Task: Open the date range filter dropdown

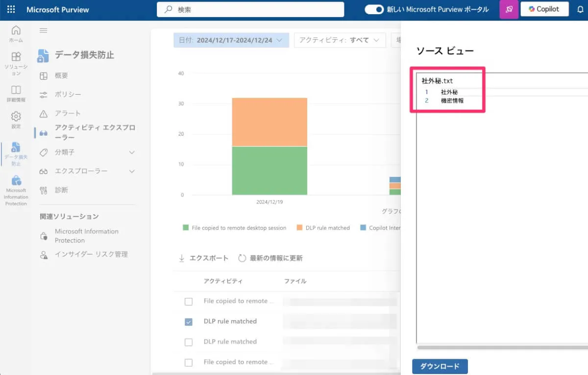Action: point(231,40)
